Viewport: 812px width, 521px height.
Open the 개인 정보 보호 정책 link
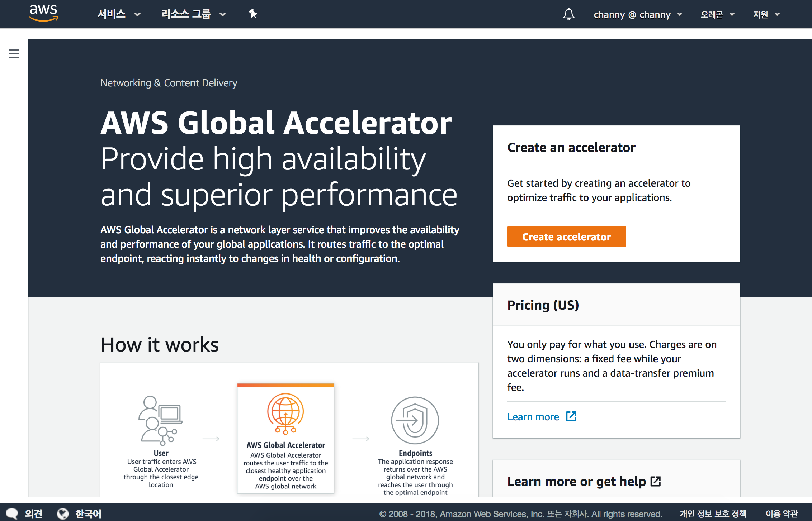click(x=713, y=513)
